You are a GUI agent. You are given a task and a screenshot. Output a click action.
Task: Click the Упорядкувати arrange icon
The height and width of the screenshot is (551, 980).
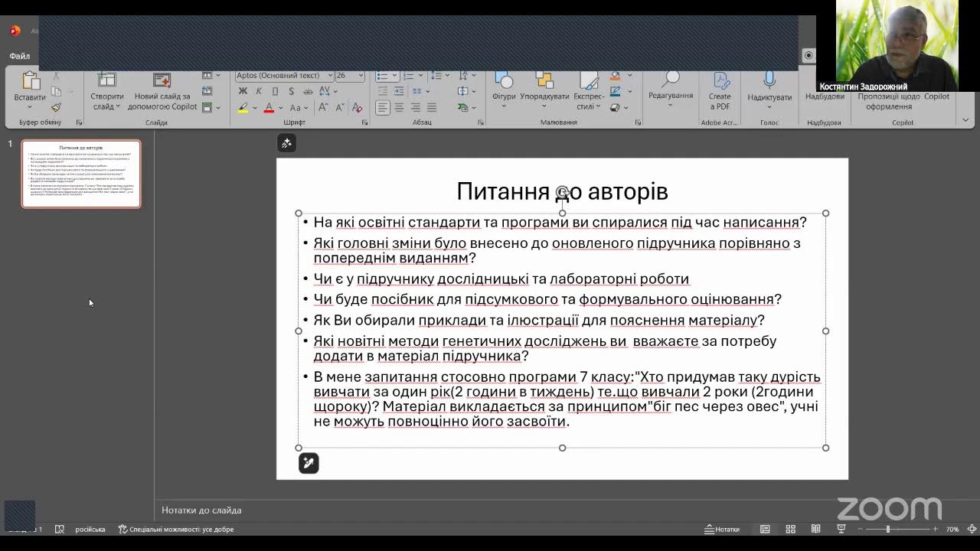[544, 80]
